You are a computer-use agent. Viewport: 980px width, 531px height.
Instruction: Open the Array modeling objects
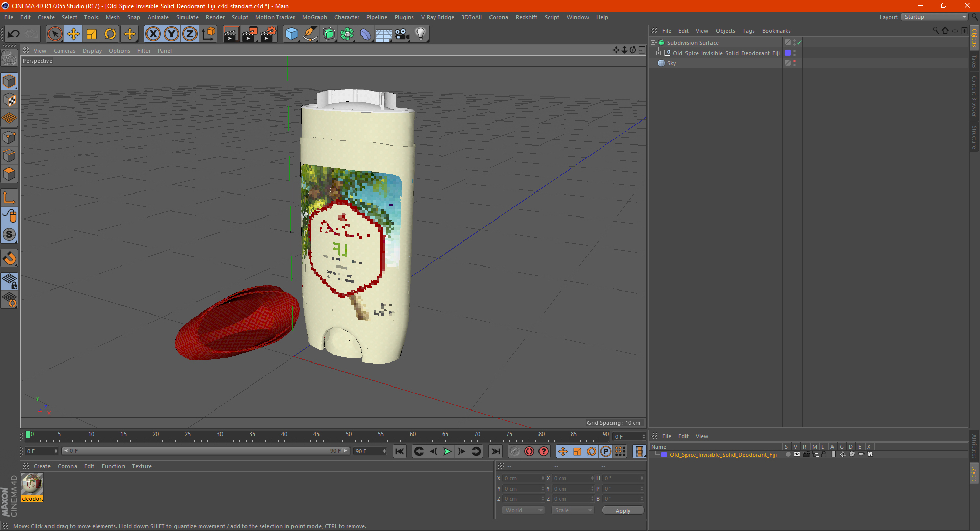point(347,34)
